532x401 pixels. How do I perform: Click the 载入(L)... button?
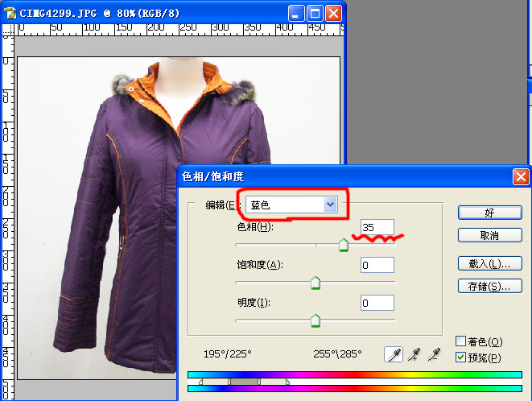[490, 263]
